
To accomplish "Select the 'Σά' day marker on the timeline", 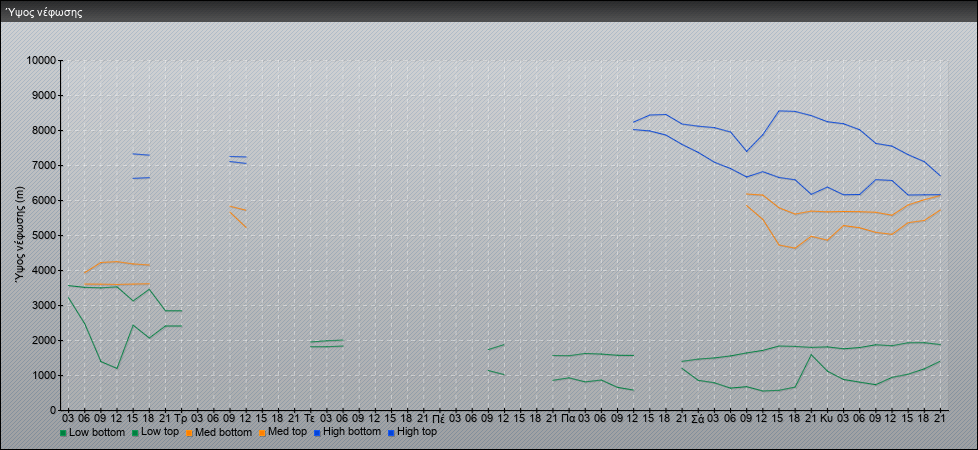I will (697, 418).
